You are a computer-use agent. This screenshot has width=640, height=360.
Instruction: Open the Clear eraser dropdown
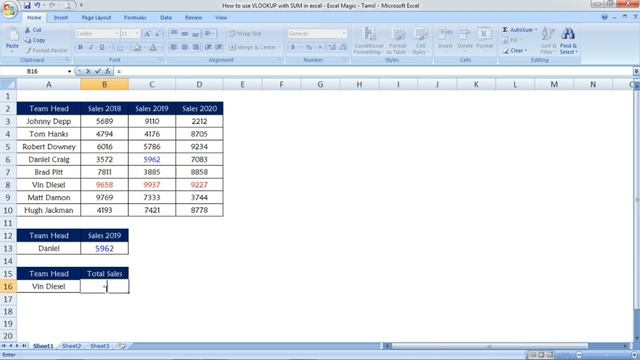click(x=515, y=51)
